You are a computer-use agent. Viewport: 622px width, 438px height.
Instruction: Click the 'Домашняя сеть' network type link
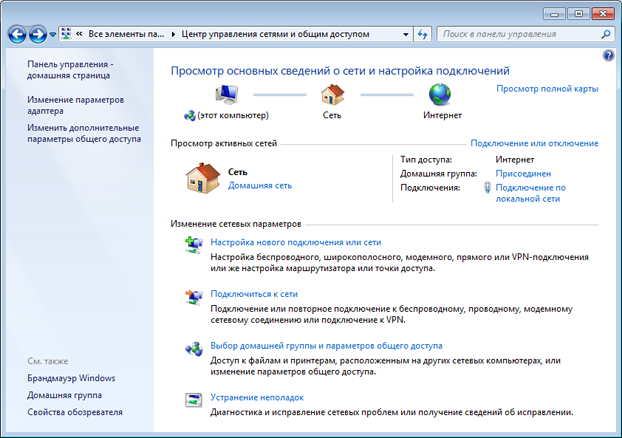(260, 186)
